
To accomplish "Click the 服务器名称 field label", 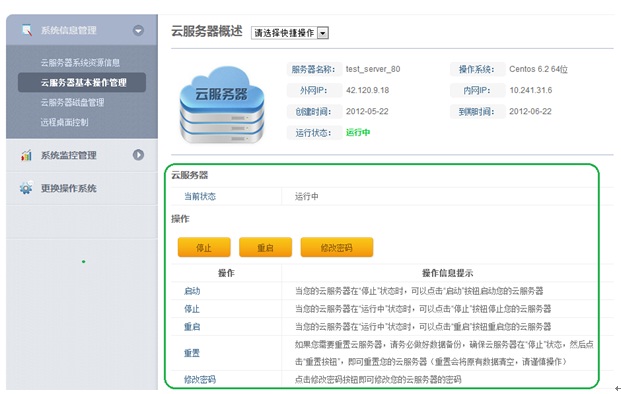I will pos(313,69).
